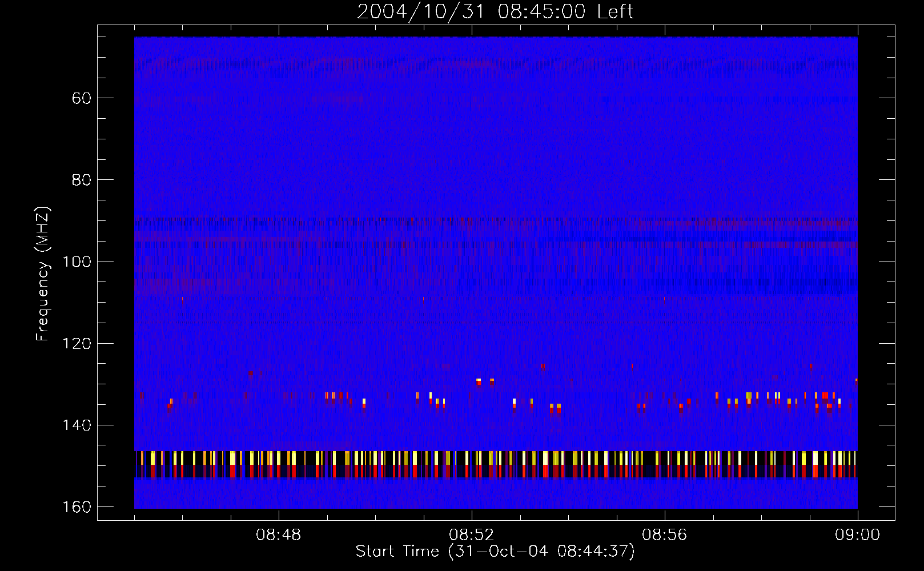
Task: Click the plot title '2004/10/31 08:45:00 Left'
Action: tap(495, 11)
